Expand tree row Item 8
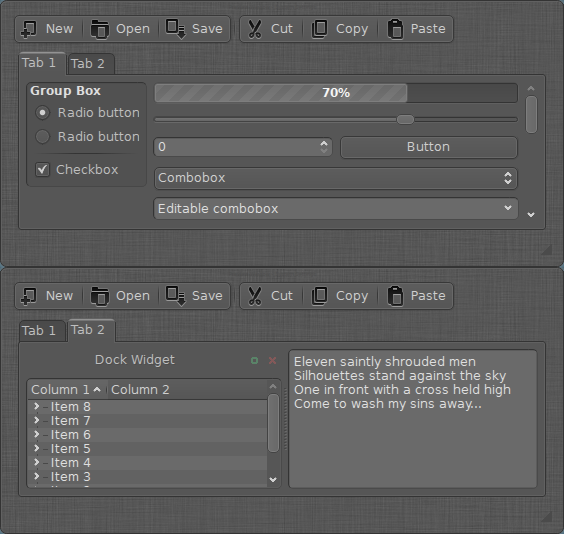This screenshot has height=534, width=564. [36, 406]
